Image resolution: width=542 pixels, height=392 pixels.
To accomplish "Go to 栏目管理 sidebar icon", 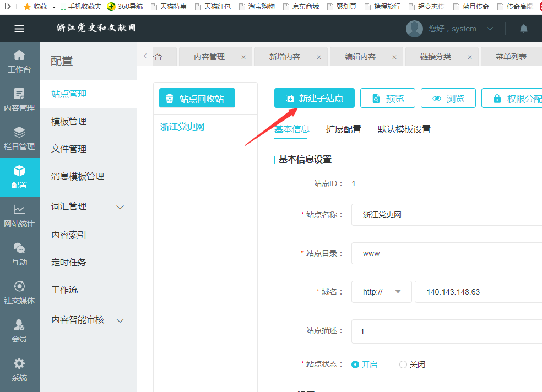I will (19, 138).
